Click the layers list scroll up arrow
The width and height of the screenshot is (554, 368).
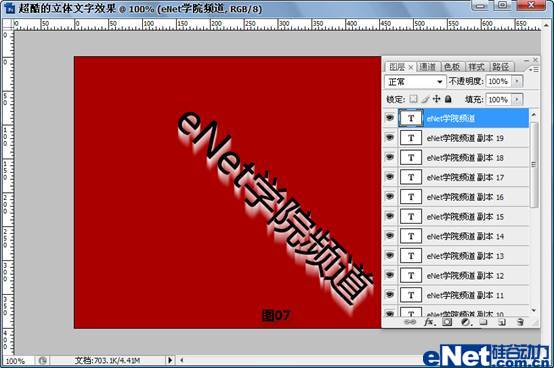click(x=534, y=114)
